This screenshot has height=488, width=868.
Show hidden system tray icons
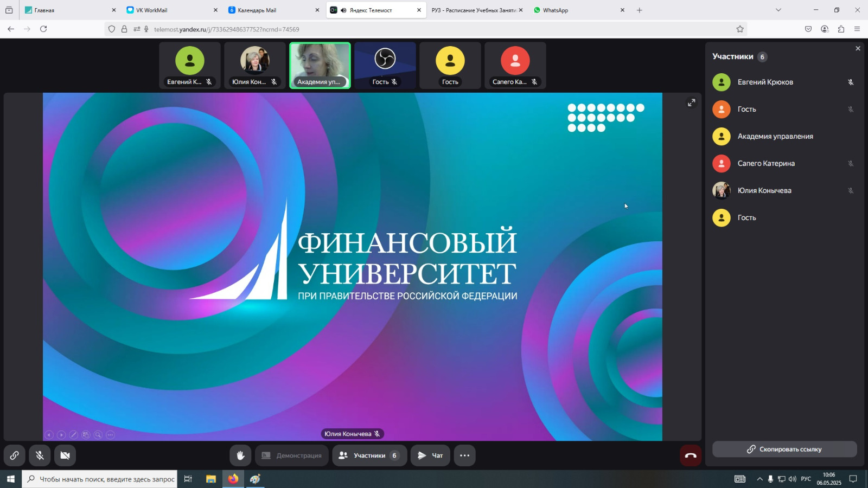[759, 479]
